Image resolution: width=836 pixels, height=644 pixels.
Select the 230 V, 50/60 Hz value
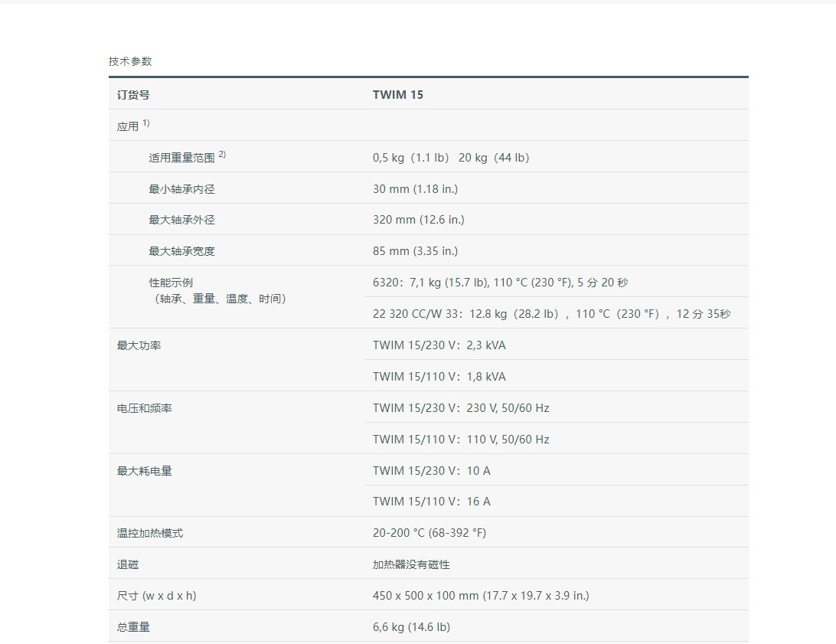coord(461,408)
